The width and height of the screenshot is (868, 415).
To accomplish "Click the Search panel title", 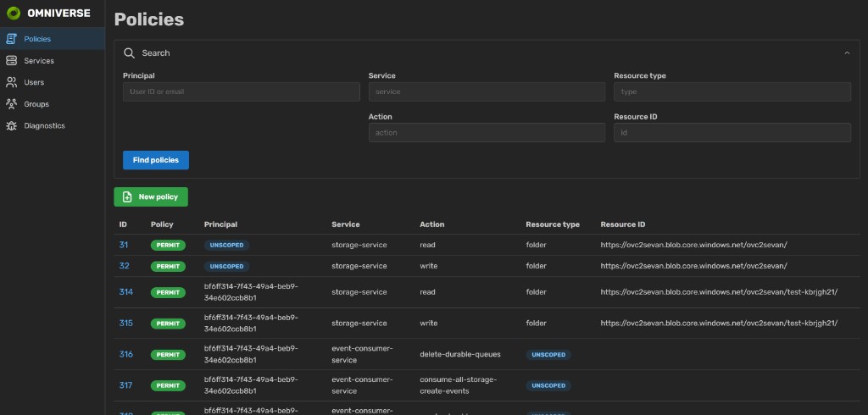I will pos(156,53).
